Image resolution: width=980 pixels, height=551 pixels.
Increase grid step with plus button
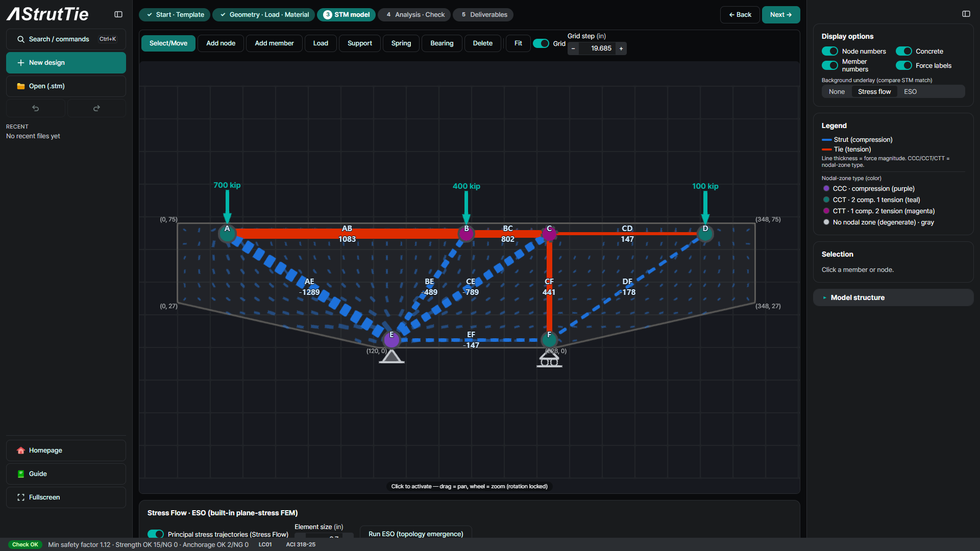click(x=621, y=48)
